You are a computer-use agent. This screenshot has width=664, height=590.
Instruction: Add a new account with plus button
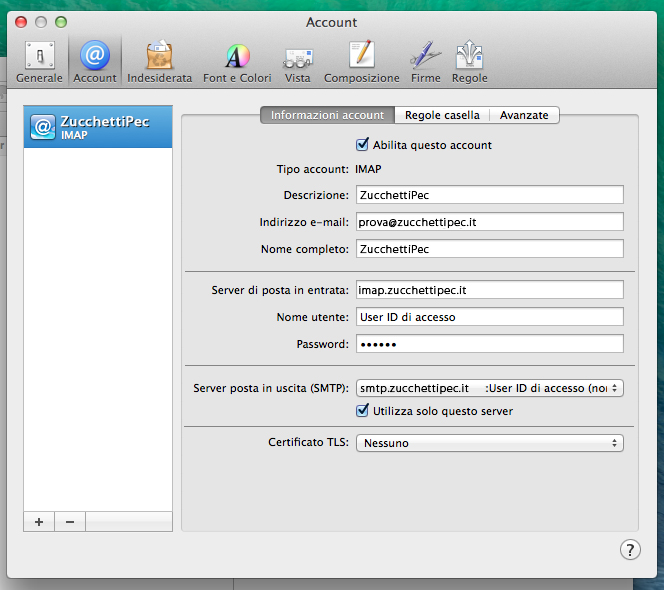pos(39,522)
